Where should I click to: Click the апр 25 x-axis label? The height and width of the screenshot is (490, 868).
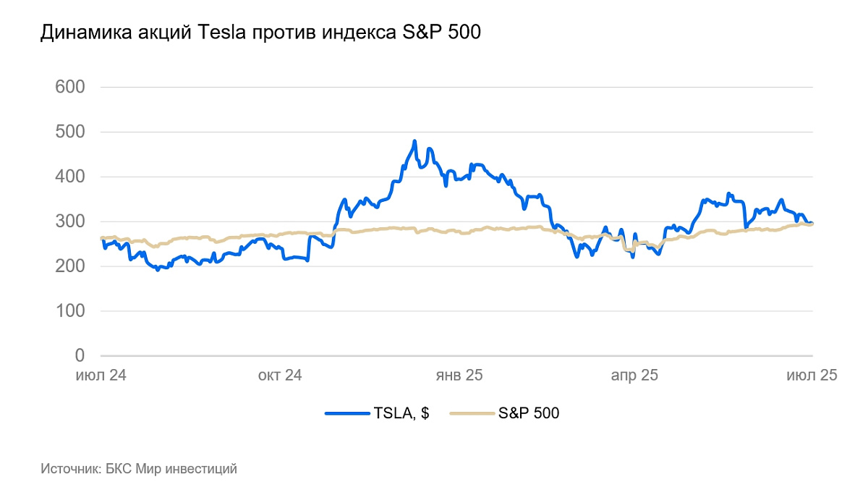point(634,376)
